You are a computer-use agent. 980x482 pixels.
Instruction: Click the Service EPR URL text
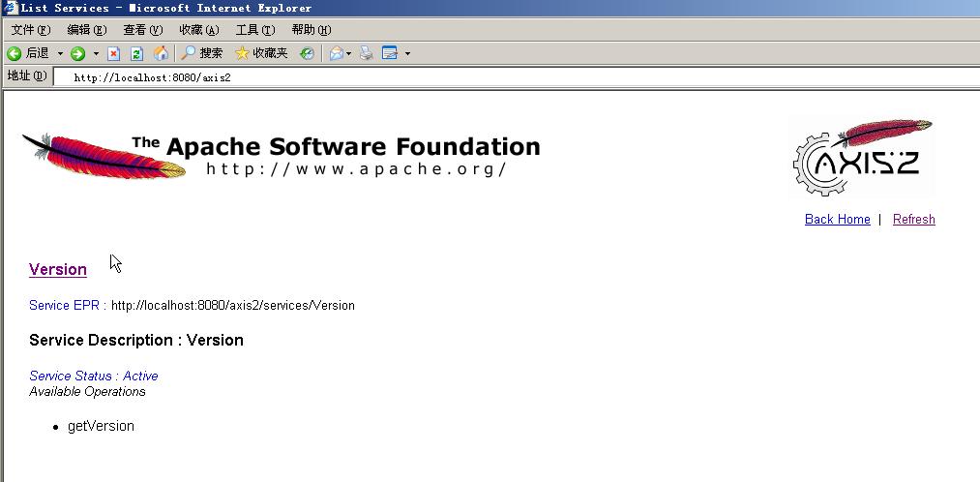tap(232, 306)
